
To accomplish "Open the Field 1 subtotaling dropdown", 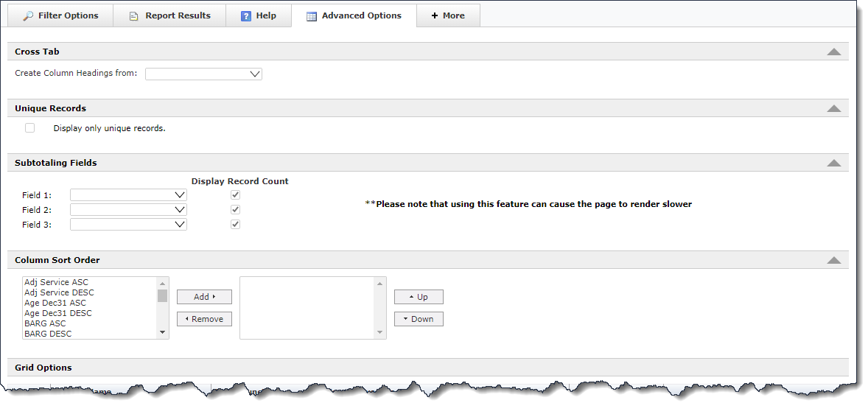I will 128,195.
